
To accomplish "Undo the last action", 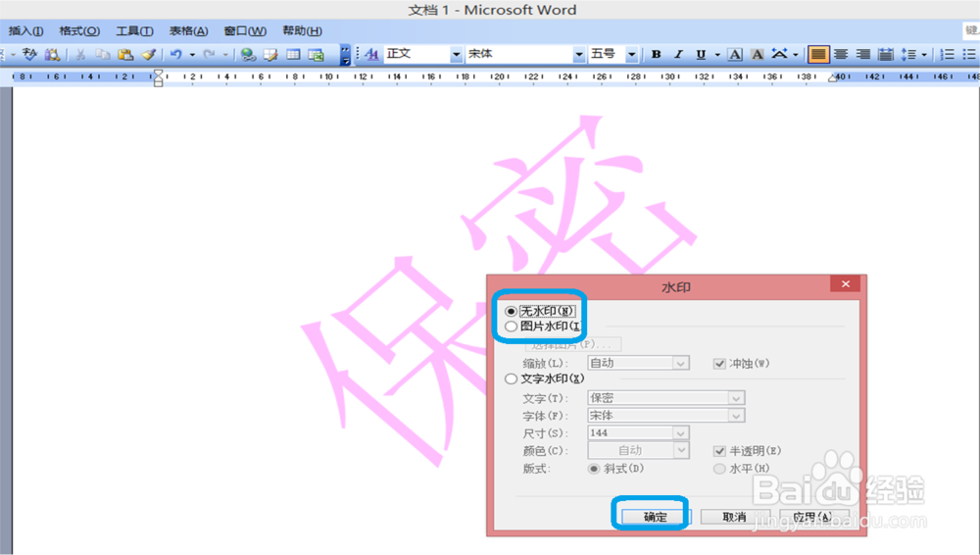I will coord(176,55).
